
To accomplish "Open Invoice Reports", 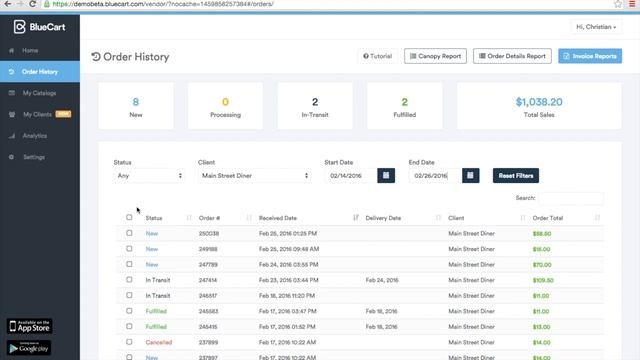I will (590, 56).
